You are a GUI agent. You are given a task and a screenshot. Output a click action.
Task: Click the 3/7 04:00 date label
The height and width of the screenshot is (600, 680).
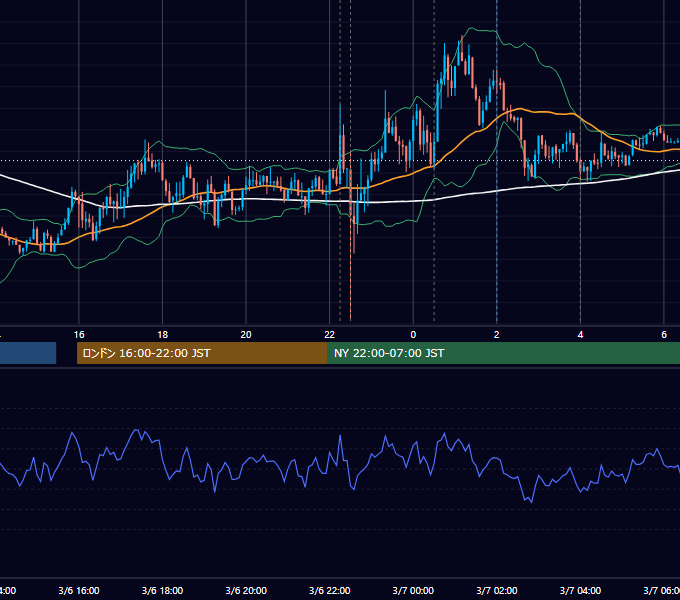tap(580, 590)
